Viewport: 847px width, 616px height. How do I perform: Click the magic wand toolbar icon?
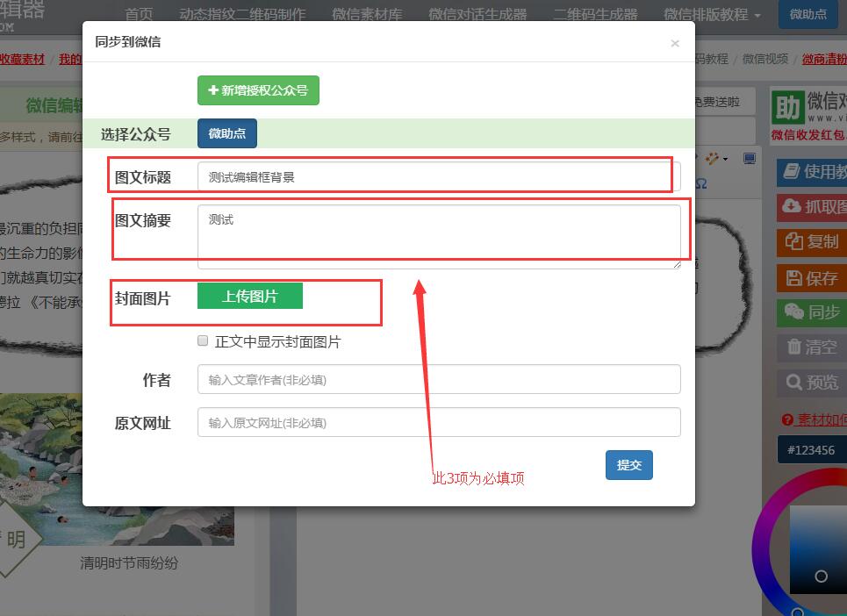(x=713, y=158)
